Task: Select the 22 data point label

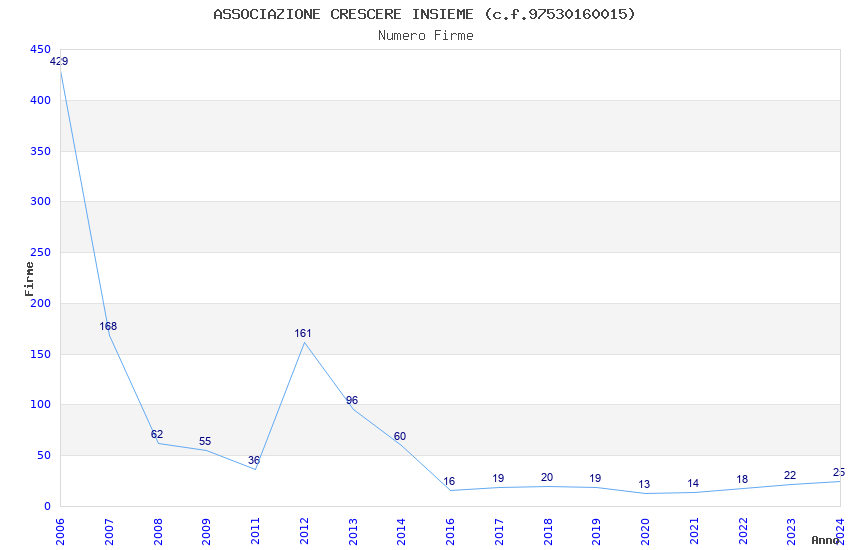Action: (790, 475)
